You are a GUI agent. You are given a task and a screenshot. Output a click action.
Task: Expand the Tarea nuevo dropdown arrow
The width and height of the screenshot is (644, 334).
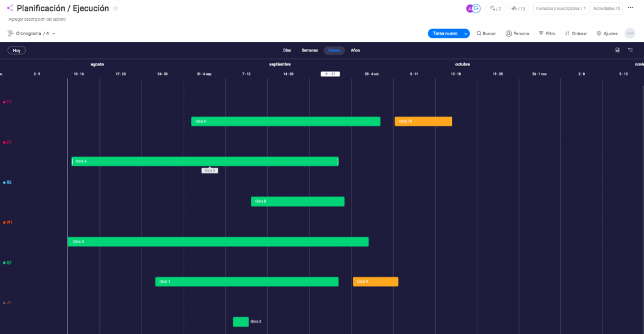[x=466, y=33]
